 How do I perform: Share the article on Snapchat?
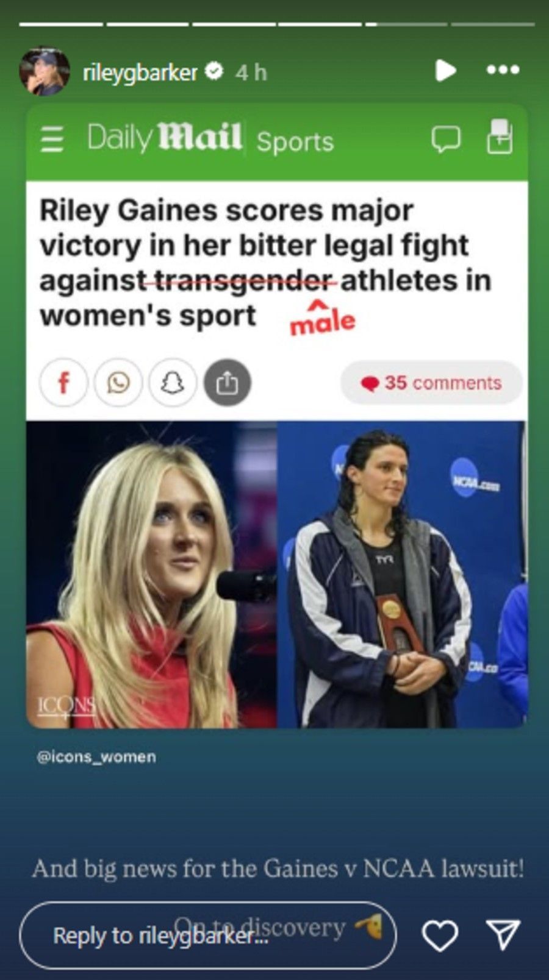173,383
